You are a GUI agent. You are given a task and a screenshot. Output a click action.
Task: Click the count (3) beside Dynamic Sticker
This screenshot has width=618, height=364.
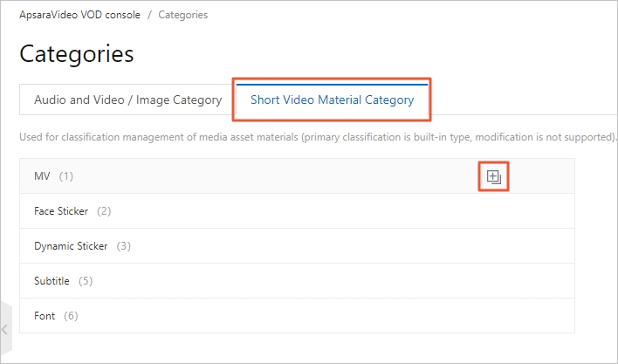(x=123, y=246)
